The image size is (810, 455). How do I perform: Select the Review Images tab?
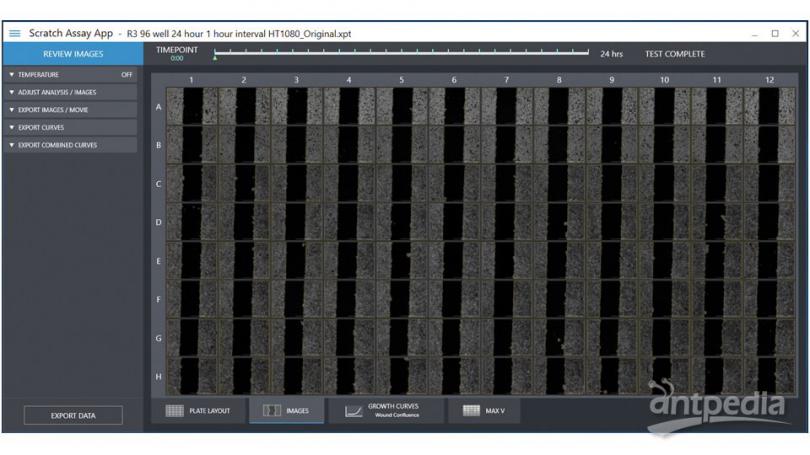point(73,54)
